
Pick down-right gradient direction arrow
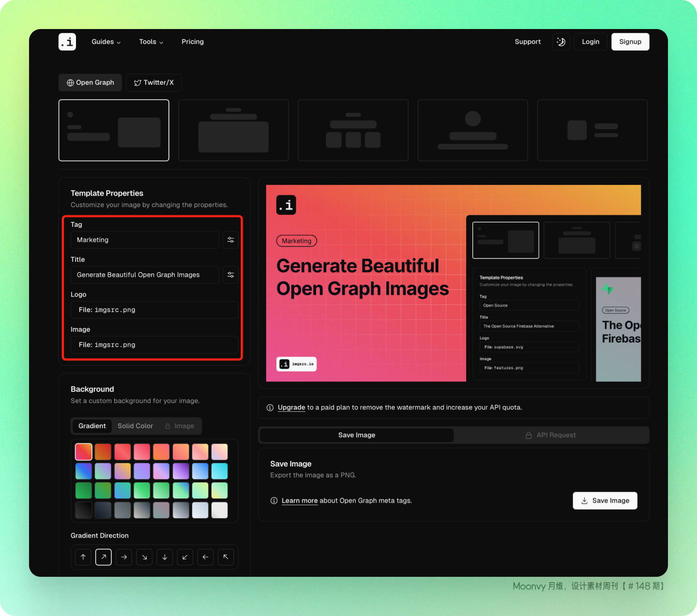point(144,557)
